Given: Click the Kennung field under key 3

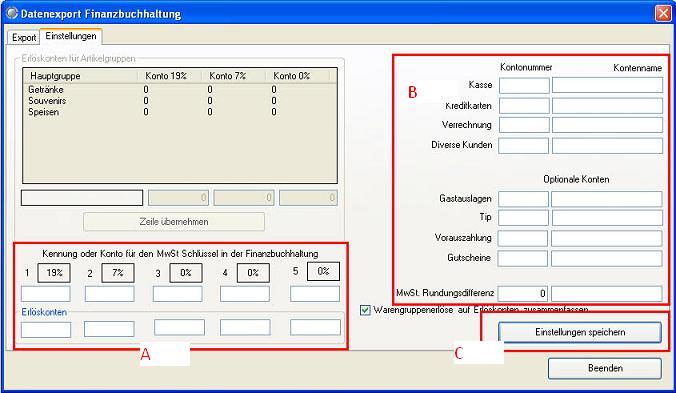Looking at the screenshot, I should tap(178, 294).
